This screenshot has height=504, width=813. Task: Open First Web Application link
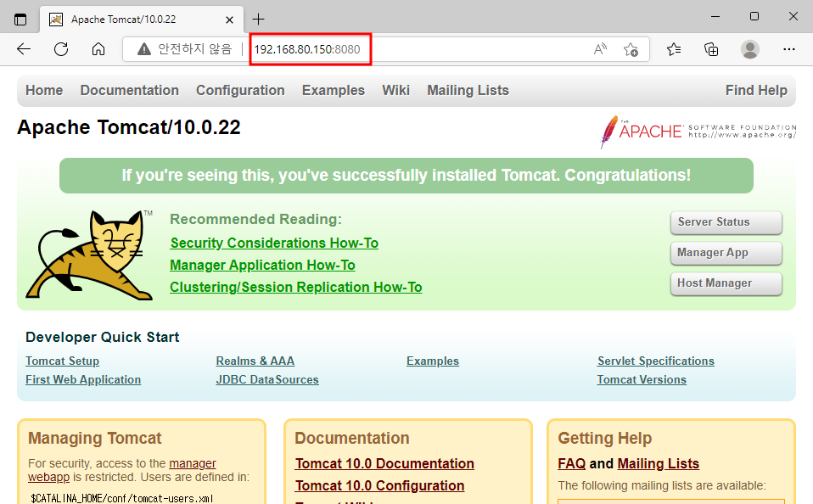point(83,379)
